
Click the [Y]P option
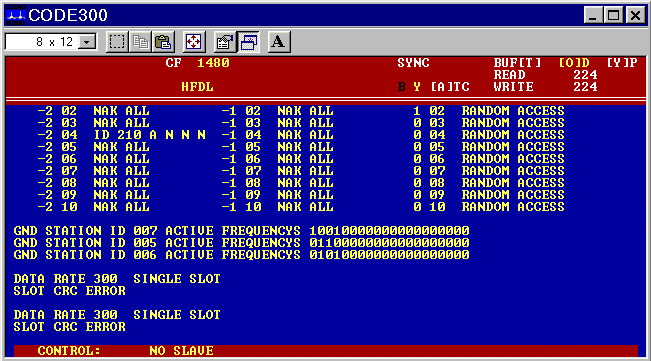click(x=622, y=63)
